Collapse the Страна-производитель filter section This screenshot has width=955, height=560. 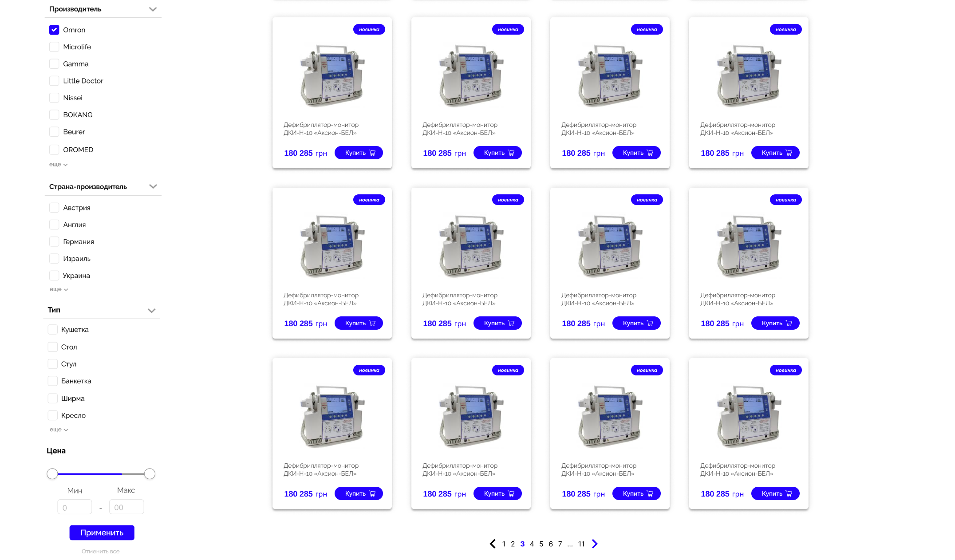tap(153, 186)
